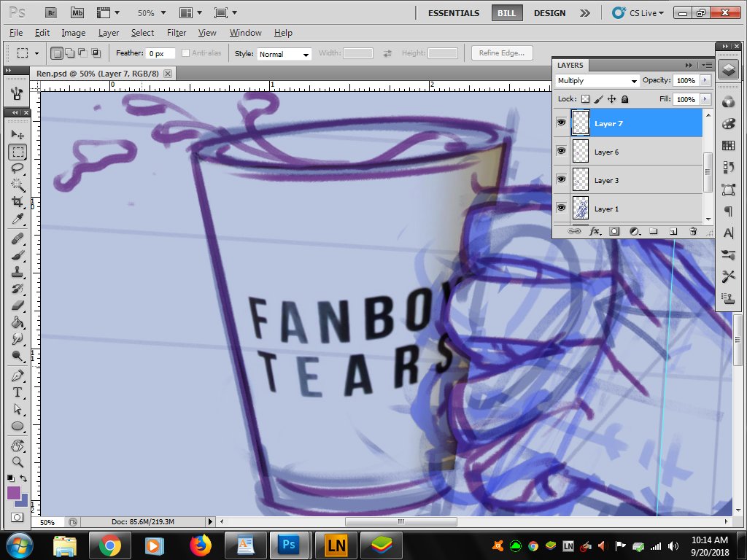Hide Layer 1 with its eye icon
Screen dimensions: 747x560
[x=561, y=208]
